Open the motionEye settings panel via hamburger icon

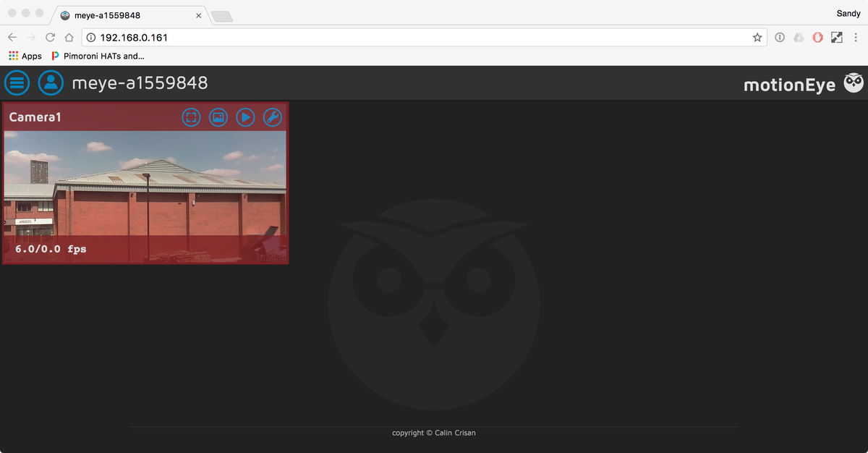pyautogui.click(x=17, y=82)
